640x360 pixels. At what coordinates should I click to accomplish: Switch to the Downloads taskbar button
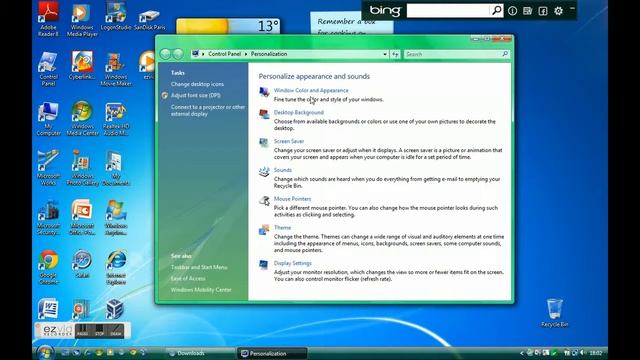point(200,353)
